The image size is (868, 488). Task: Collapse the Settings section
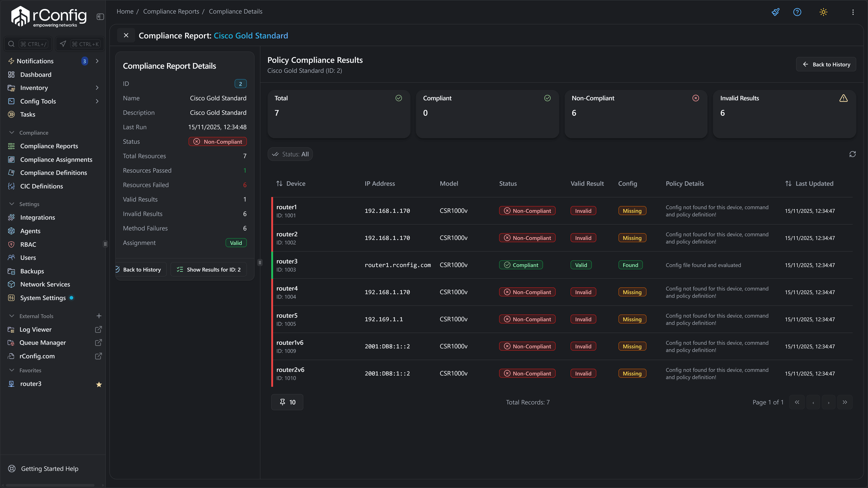pyautogui.click(x=12, y=204)
